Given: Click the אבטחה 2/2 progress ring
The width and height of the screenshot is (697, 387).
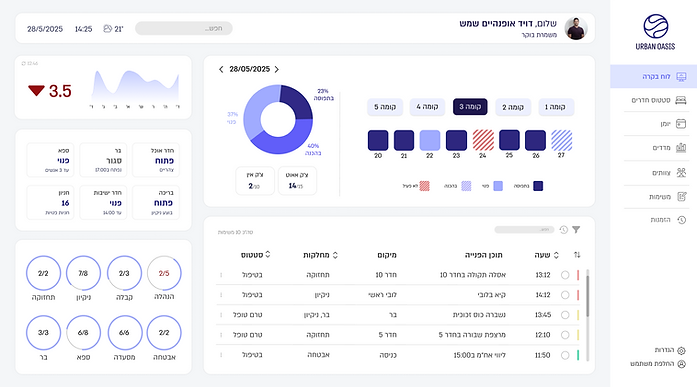Looking at the screenshot, I should point(164,332).
